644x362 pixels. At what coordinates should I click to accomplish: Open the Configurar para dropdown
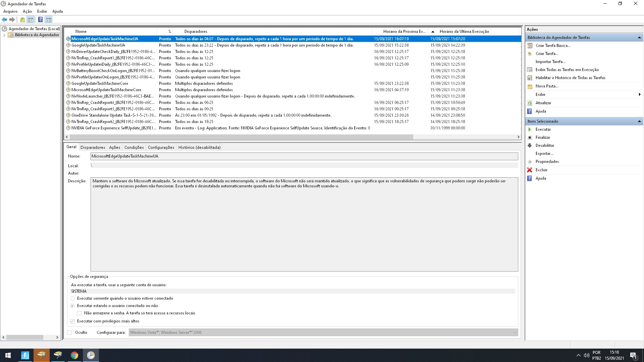(515, 333)
